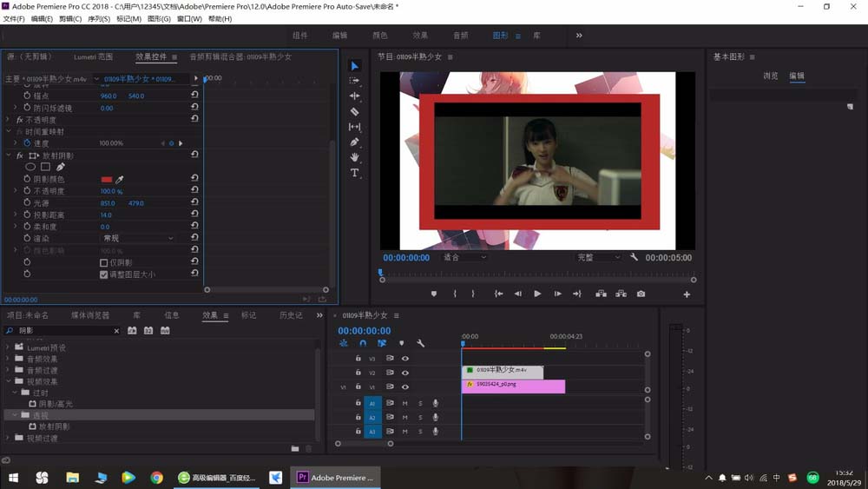Uncheck the 调整图层大小 checkbox
This screenshot has width=868, height=489.
pos(103,274)
